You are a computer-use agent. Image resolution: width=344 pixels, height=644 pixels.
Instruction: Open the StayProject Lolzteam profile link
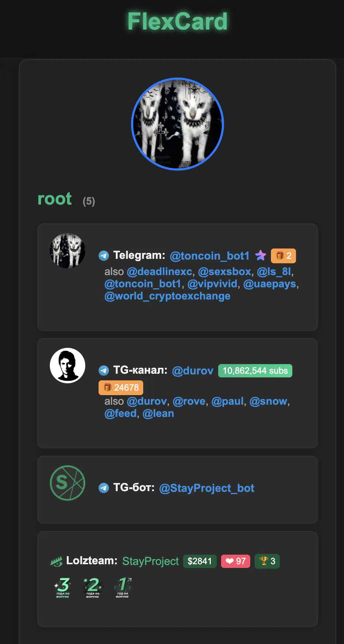tap(150, 561)
